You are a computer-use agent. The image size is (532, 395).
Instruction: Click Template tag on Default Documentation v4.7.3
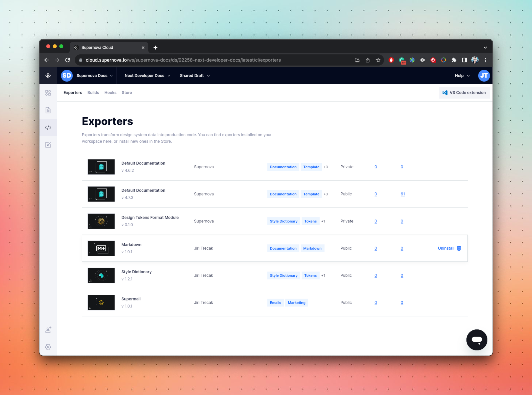click(311, 194)
